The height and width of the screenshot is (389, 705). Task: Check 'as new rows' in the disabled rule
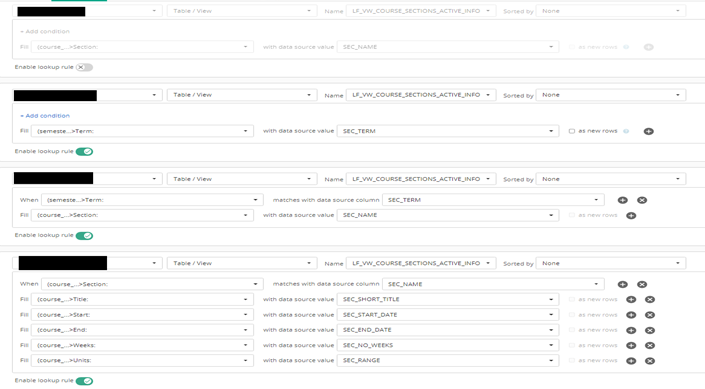click(572, 47)
